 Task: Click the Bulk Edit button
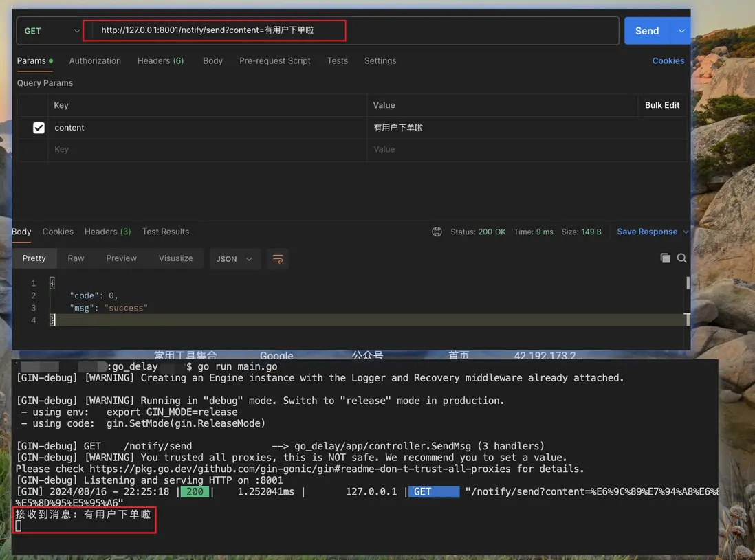tap(661, 105)
